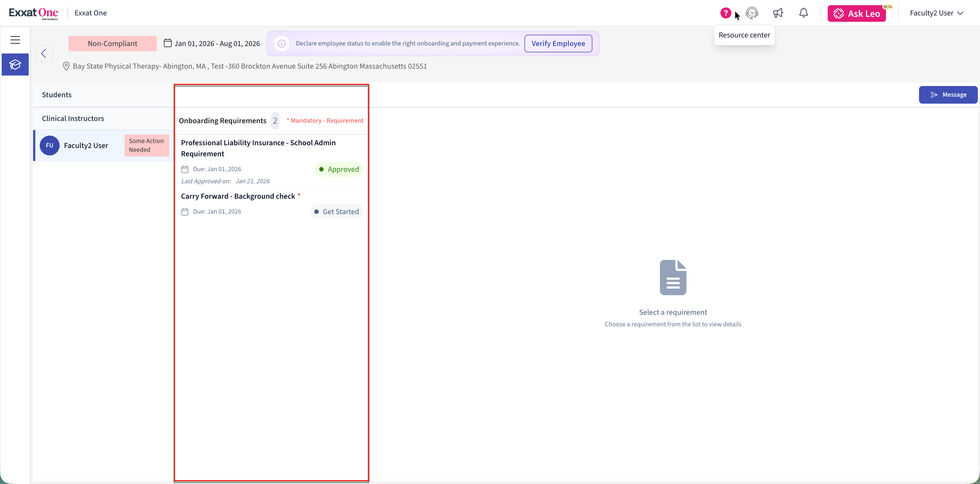Send a message with Message button
This screenshot has height=484, width=980.
tap(948, 95)
